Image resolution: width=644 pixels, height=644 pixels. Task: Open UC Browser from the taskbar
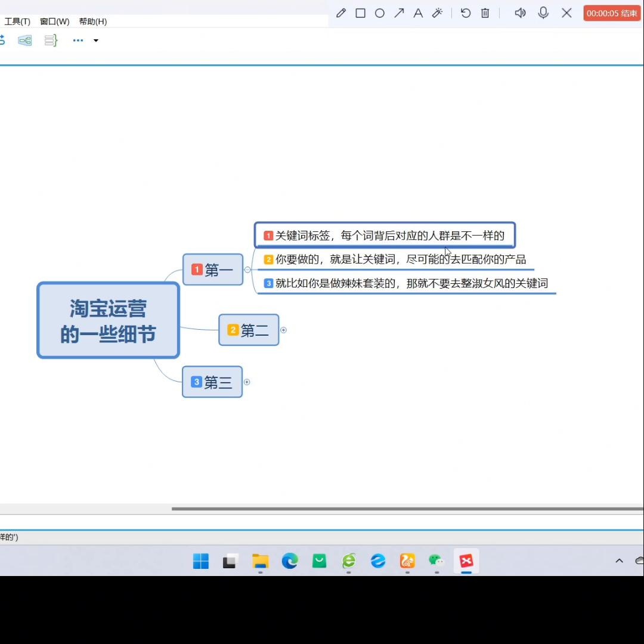(x=407, y=561)
